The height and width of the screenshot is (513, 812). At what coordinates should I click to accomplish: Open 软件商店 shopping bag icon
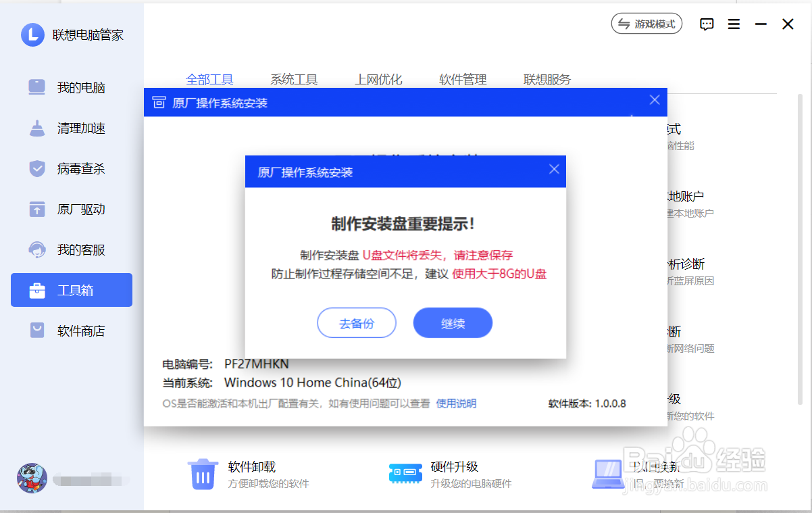pos(37,331)
